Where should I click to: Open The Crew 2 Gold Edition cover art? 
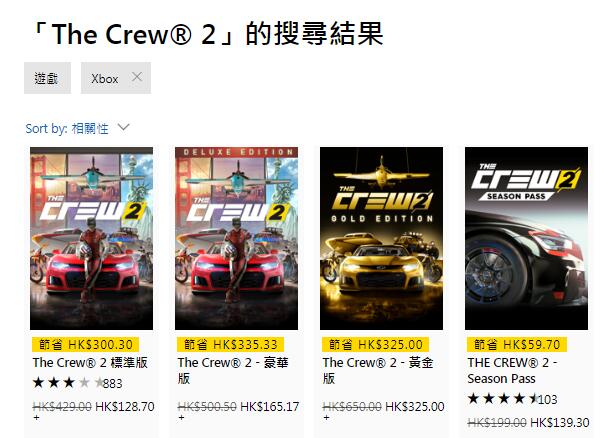tap(381, 238)
